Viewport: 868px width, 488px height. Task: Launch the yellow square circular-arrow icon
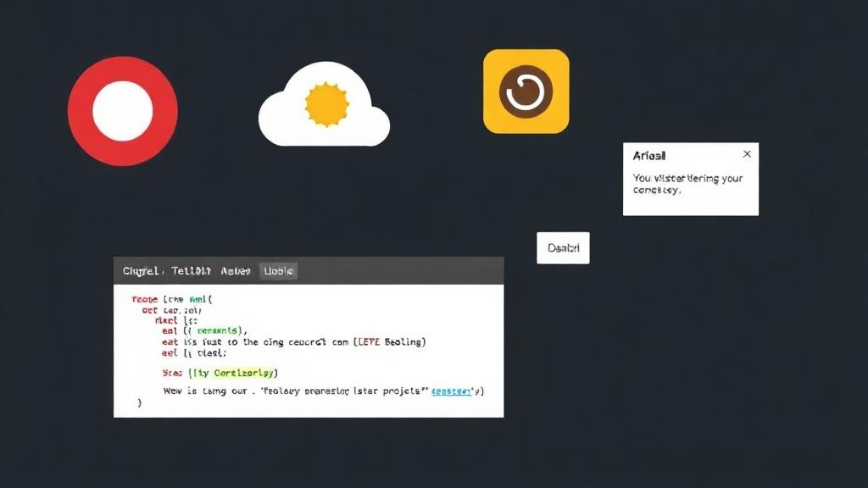(x=526, y=91)
